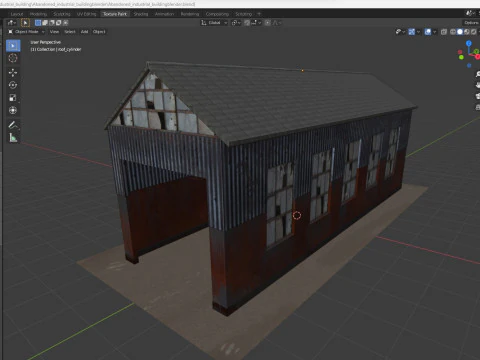Open the Options button in header
480x360 pixels.
[x=471, y=23]
